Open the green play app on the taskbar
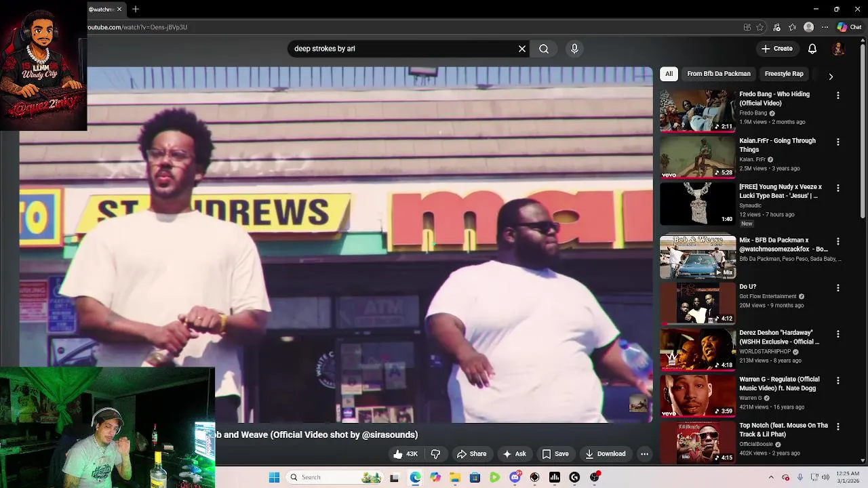868x488 pixels. click(x=495, y=477)
